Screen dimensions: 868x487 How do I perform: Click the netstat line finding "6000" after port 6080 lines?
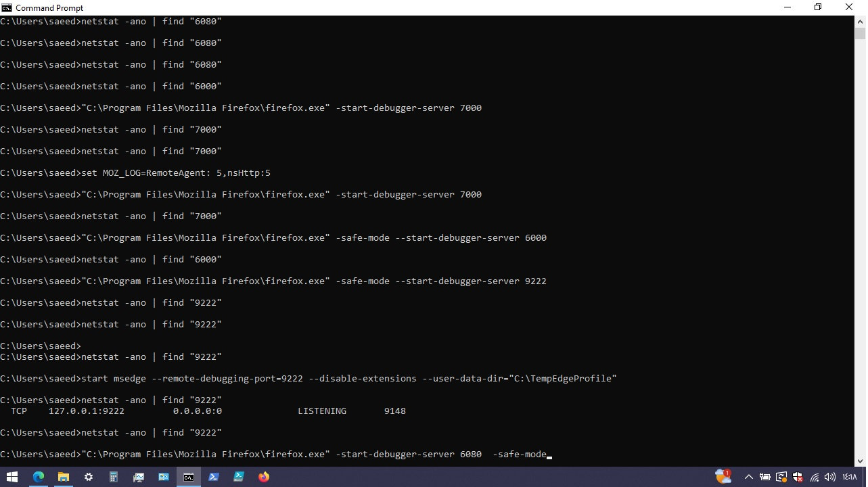coord(111,86)
